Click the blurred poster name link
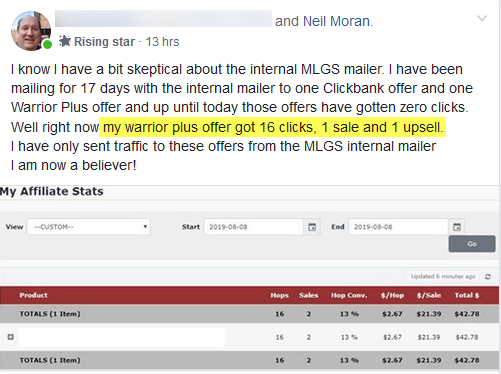Screen dimensions: 501x374 click(x=163, y=19)
